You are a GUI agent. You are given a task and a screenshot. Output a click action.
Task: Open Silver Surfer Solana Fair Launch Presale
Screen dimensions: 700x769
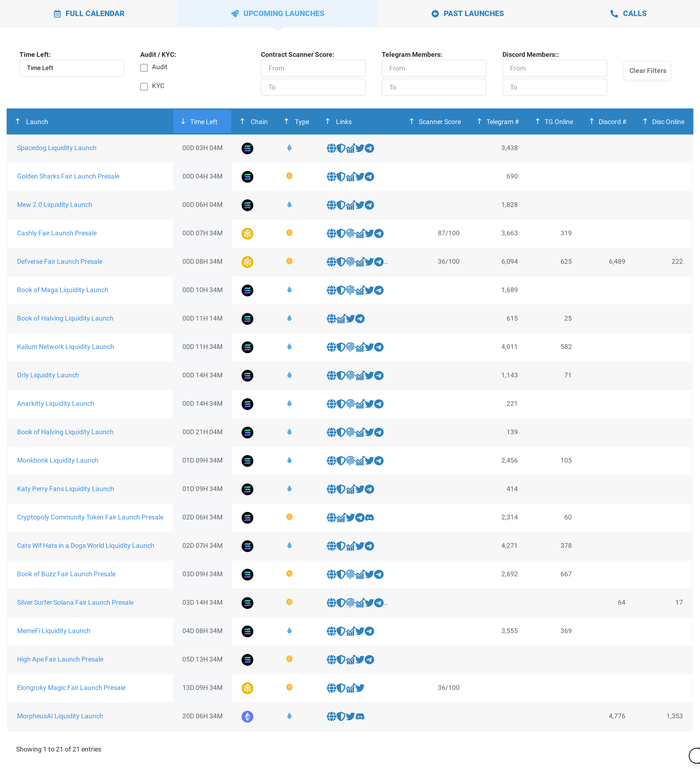[75, 603]
